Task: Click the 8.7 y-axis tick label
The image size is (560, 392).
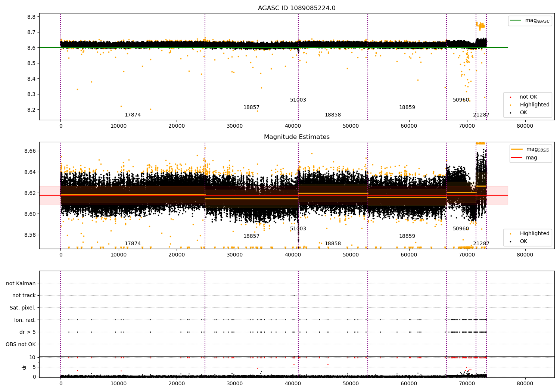Action: click(31, 32)
